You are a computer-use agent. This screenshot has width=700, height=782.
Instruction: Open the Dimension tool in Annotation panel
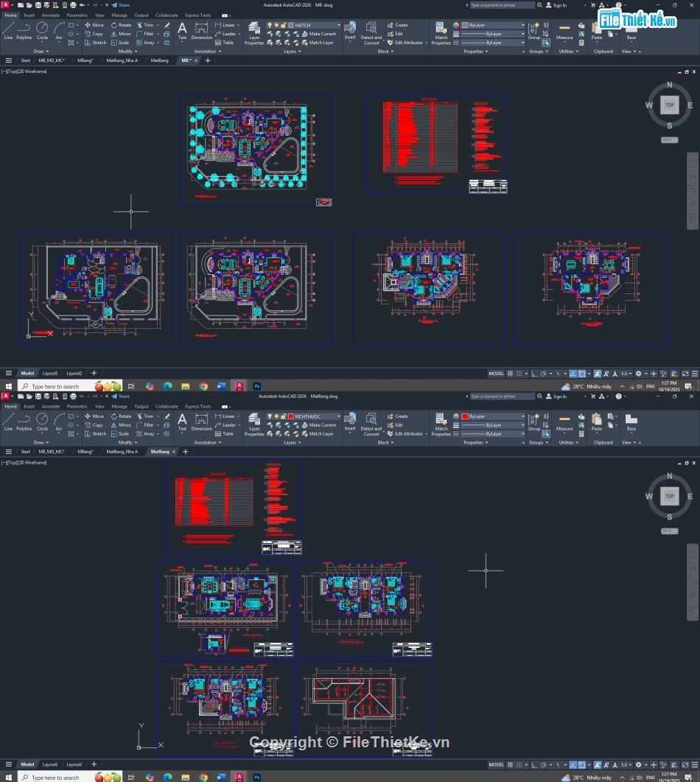point(201,30)
